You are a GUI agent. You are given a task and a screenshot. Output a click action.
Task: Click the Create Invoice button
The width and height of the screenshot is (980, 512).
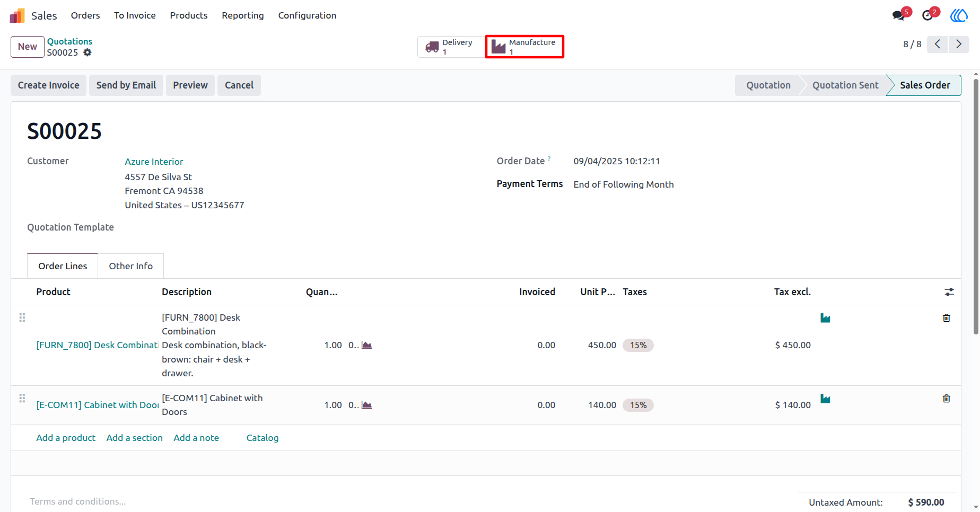click(x=49, y=85)
